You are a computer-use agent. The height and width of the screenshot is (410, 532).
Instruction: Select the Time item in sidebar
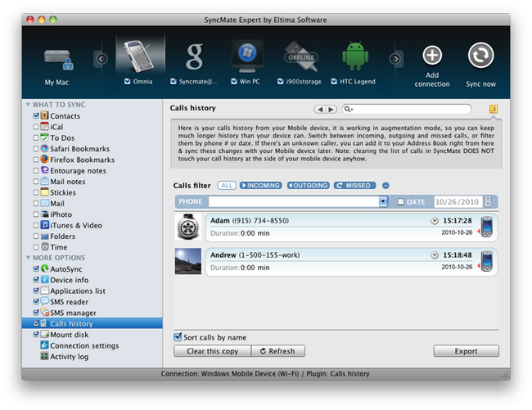tap(58, 247)
